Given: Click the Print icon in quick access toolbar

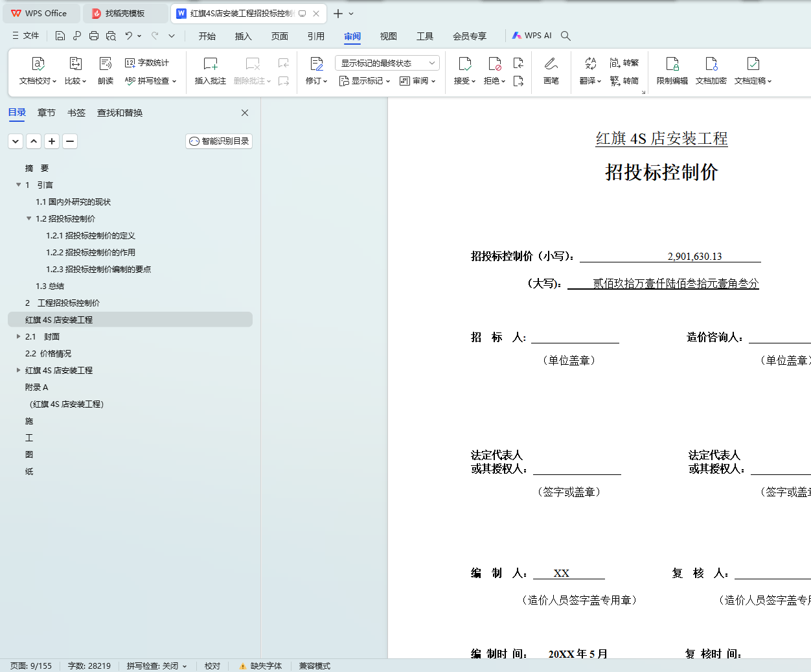Looking at the screenshot, I should point(94,36).
